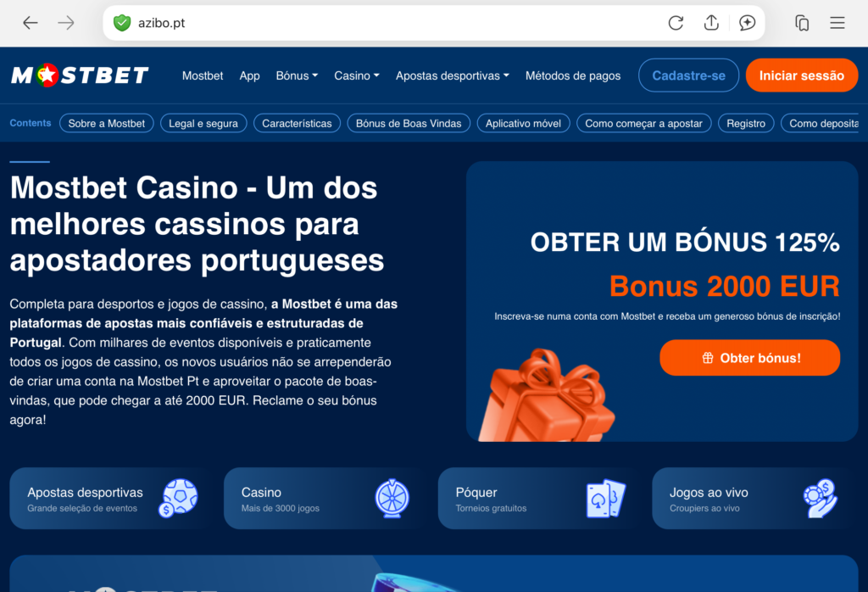
Task: Click the green shield security icon
Action: point(122,23)
